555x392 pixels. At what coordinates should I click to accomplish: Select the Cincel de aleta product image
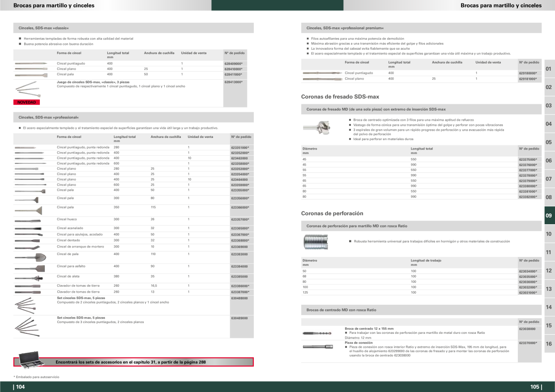pos(29,278)
